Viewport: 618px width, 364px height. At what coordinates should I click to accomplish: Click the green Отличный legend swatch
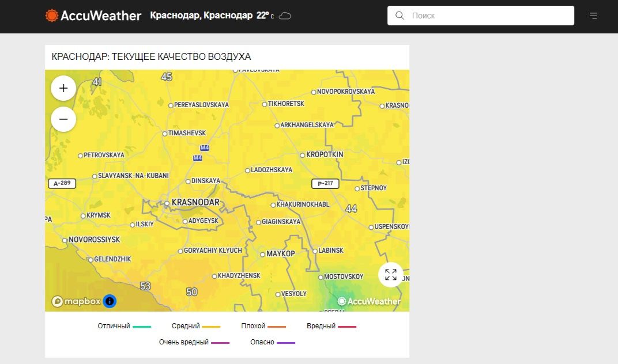(142, 327)
